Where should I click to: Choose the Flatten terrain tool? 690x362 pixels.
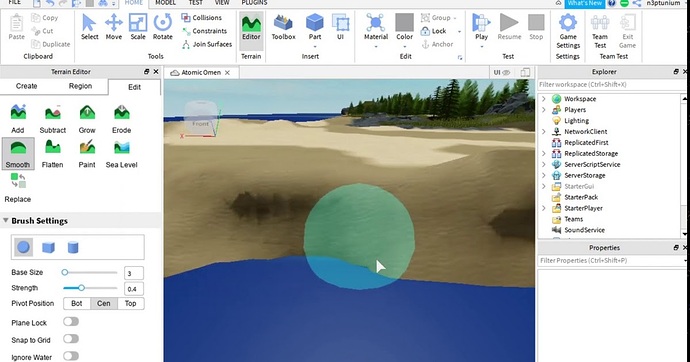[x=52, y=154]
